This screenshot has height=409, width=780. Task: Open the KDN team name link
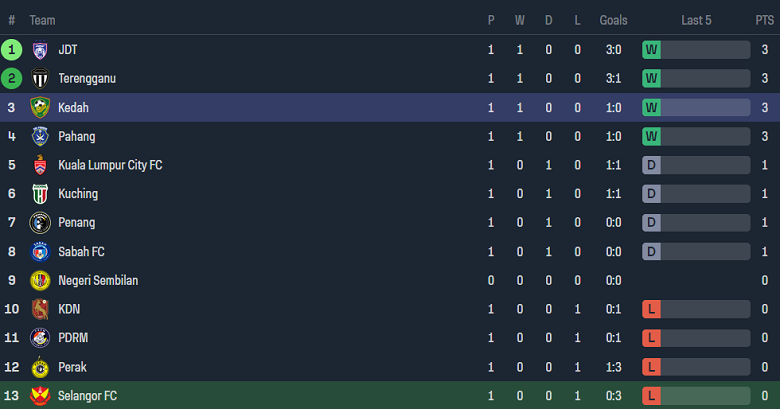(x=70, y=309)
